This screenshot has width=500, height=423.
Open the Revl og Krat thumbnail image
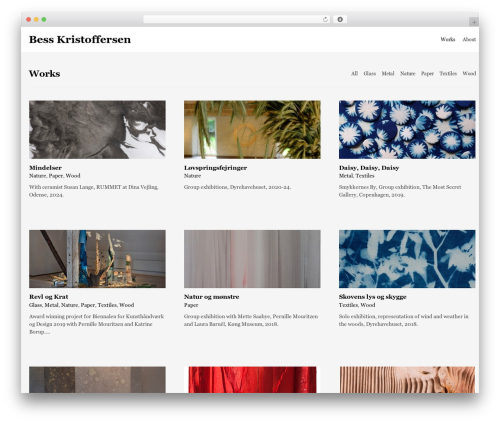pyautogui.click(x=97, y=259)
